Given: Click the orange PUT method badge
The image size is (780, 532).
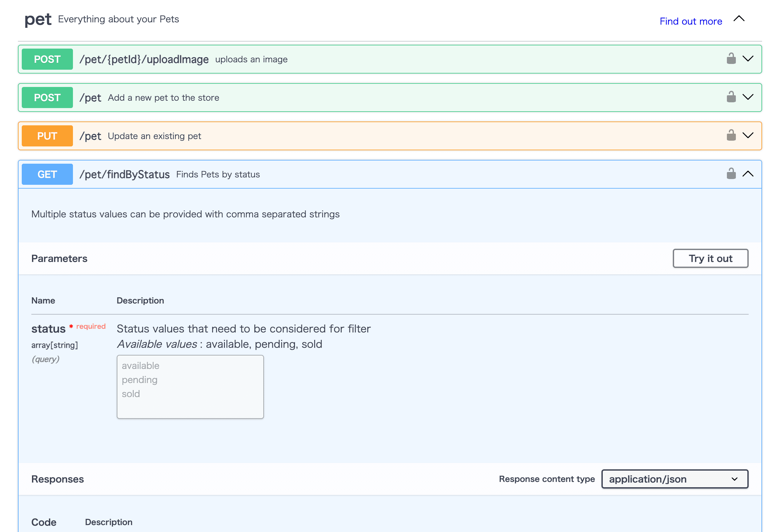Looking at the screenshot, I should [x=47, y=136].
